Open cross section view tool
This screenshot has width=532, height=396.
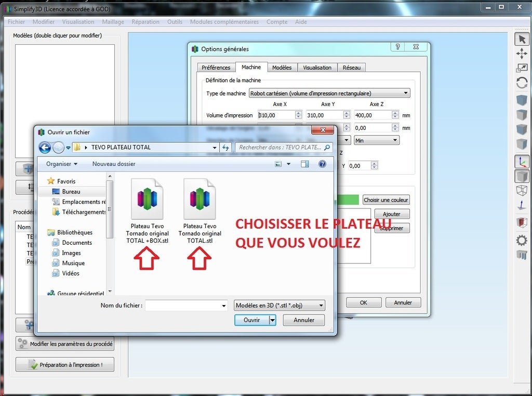point(522,222)
